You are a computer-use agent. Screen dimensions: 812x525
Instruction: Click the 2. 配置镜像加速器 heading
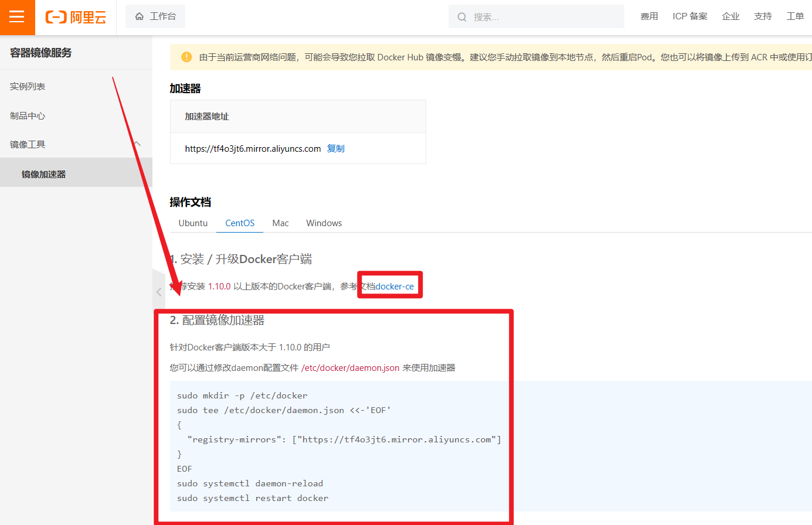pyautogui.click(x=217, y=321)
